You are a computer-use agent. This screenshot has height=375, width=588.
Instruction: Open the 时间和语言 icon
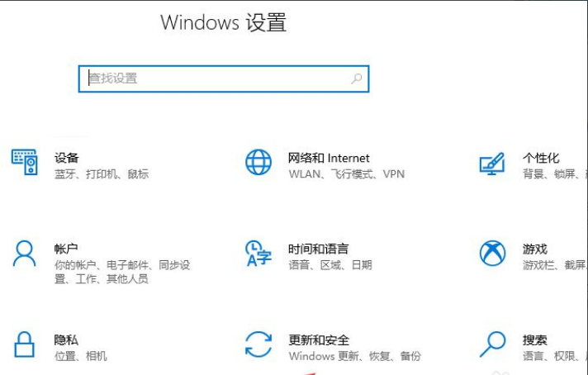(x=258, y=254)
